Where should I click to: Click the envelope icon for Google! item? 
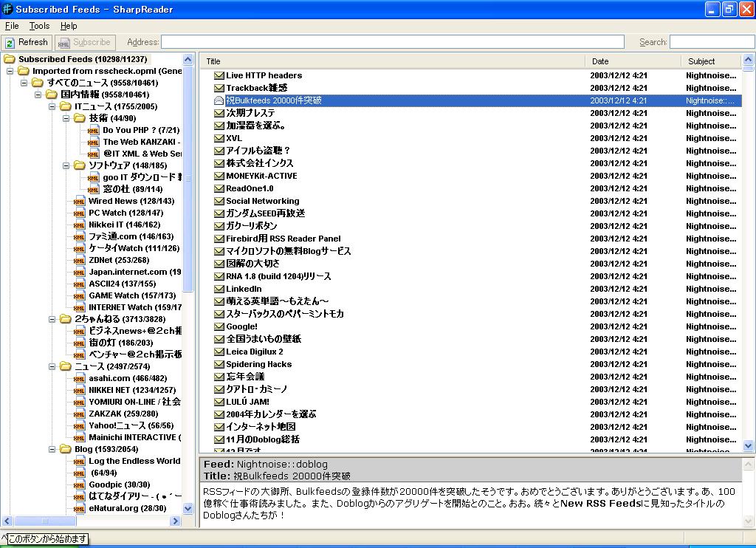pyautogui.click(x=219, y=326)
